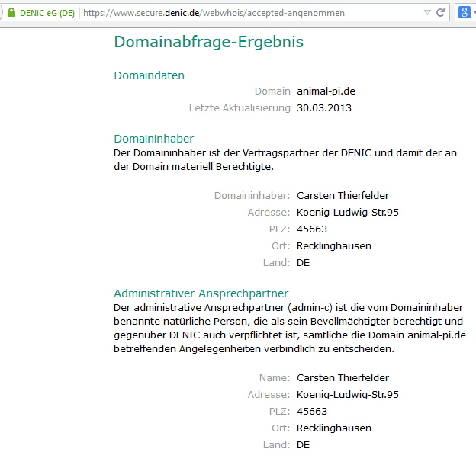Click Carsten Thierfelder under Domaininhaber
This screenshot has width=476, height=465.
pos(343,196)
